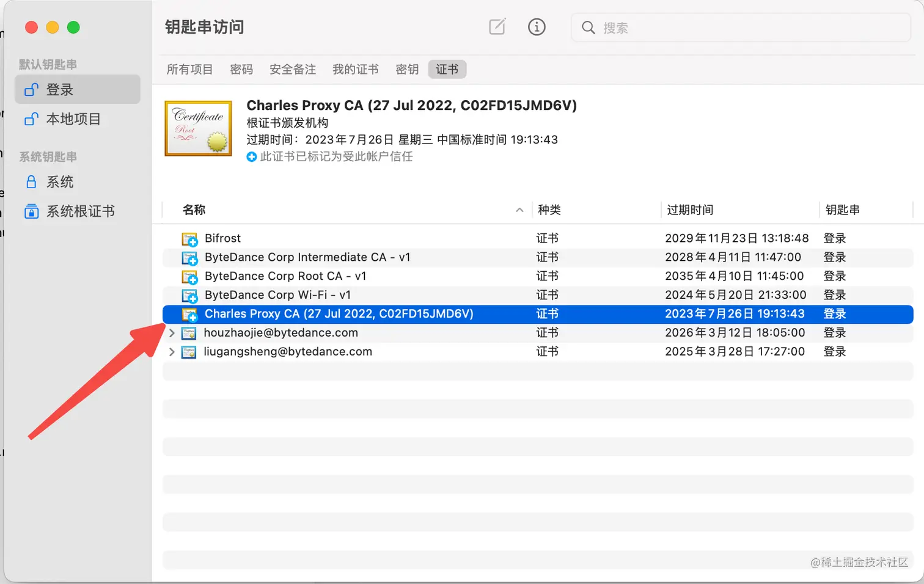Click expiry date 2023年7月26日 19:13:43 in list
924x584 pixels.
[735, 314]
